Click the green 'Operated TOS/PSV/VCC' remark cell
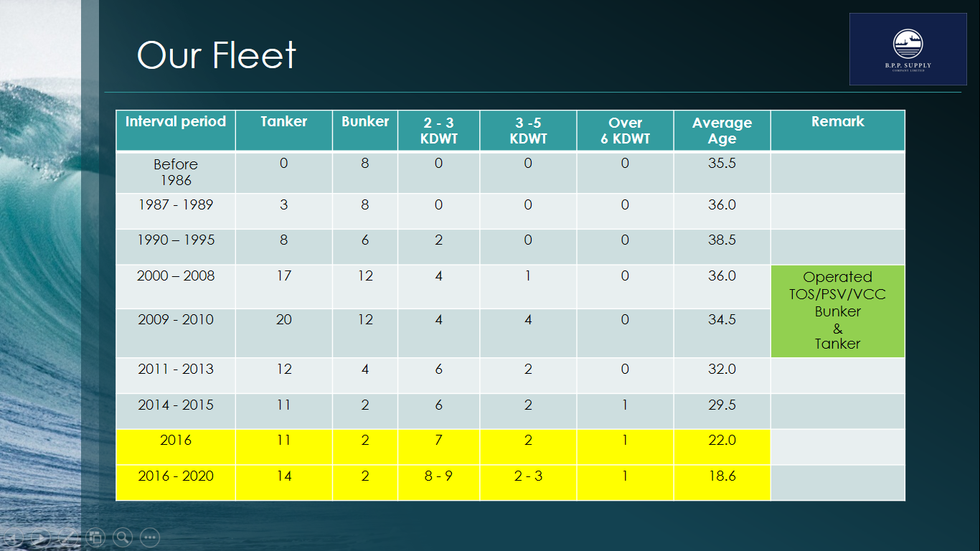980x551 pixels. coord(838,311)
